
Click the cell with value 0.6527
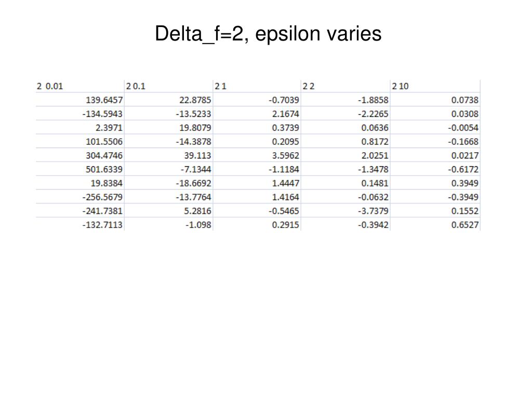click(435, 224)
